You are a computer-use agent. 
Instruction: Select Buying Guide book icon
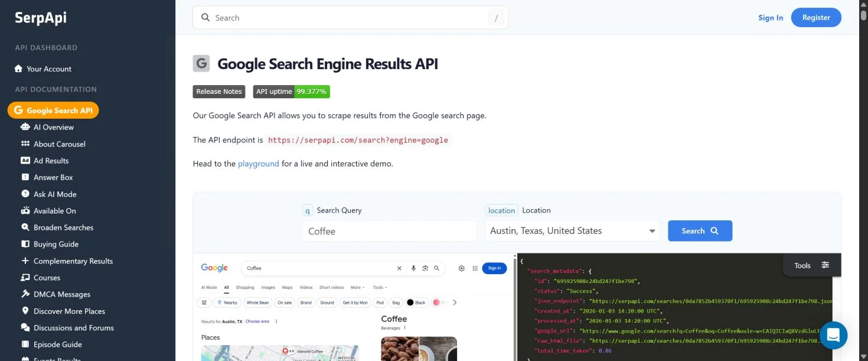click(25, 244)
